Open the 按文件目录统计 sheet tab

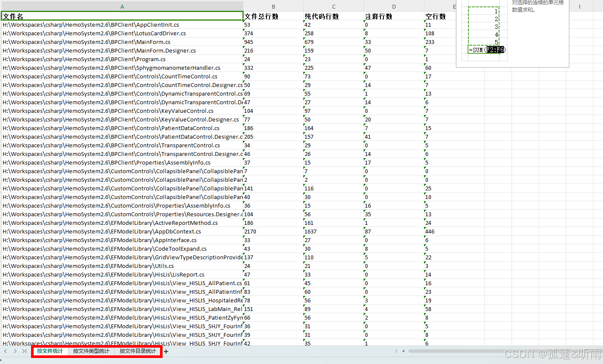tap(138, 351)
